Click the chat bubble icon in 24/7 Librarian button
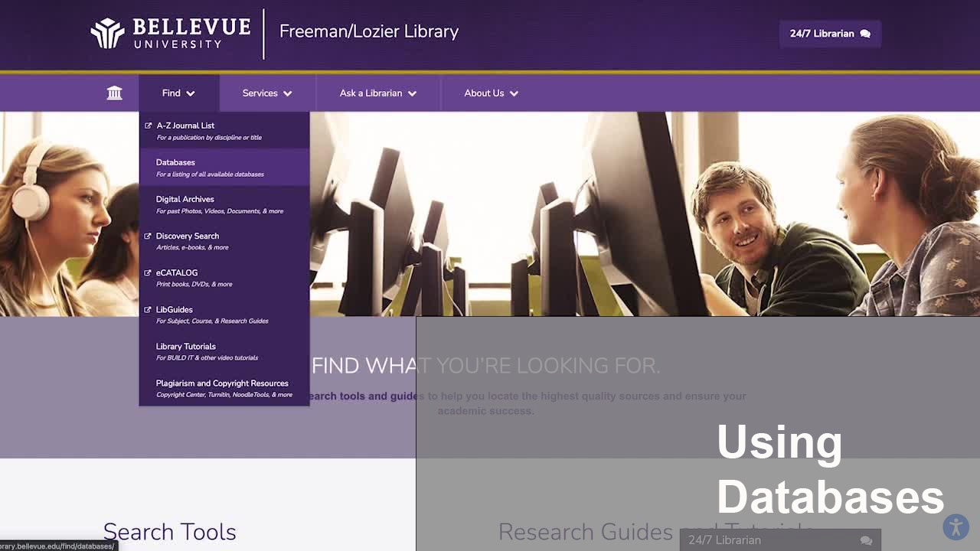 click(865, 34)
